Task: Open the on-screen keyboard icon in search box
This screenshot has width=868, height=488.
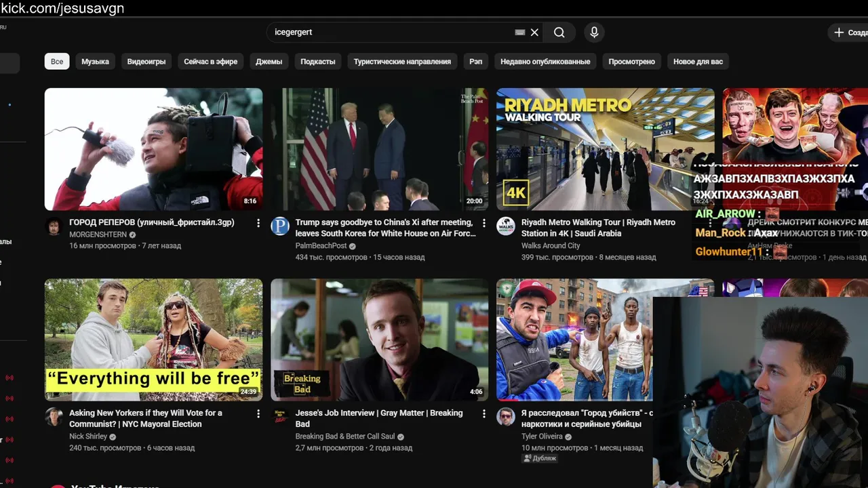Action: (x=520, y=32)
